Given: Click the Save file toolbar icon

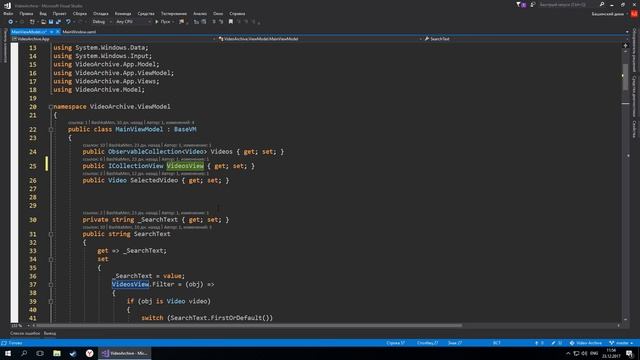Looking at the screenshot, I should coord(51,22).
